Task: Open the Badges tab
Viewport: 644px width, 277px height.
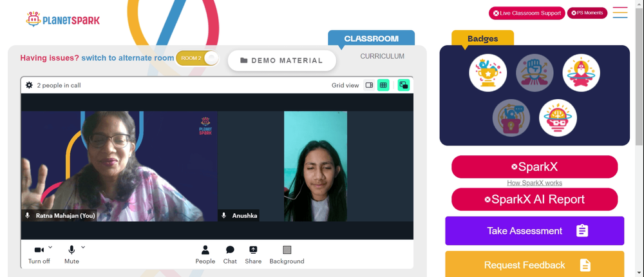Action: click(x=482, y=39)
